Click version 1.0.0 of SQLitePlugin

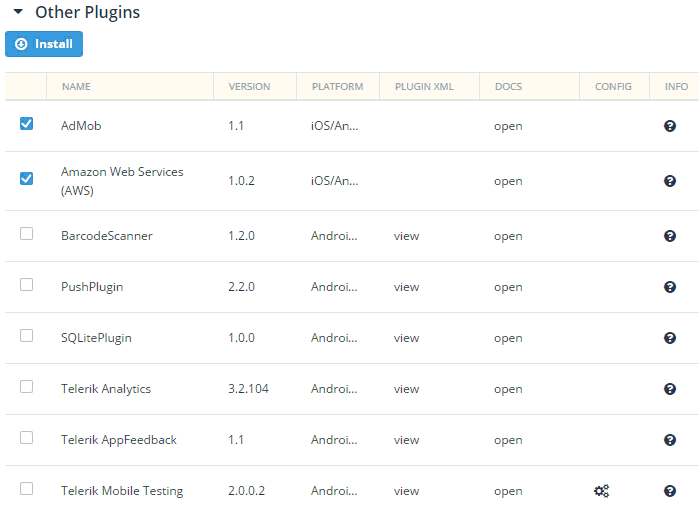click(x=241, y=338)
